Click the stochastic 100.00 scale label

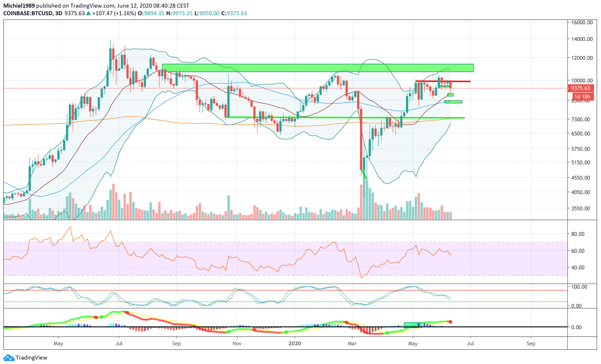point(579,287)
